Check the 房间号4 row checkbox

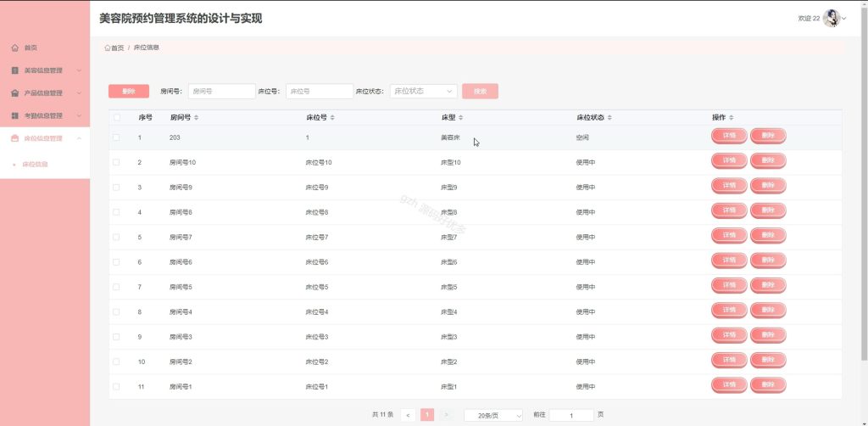[116, 312]
